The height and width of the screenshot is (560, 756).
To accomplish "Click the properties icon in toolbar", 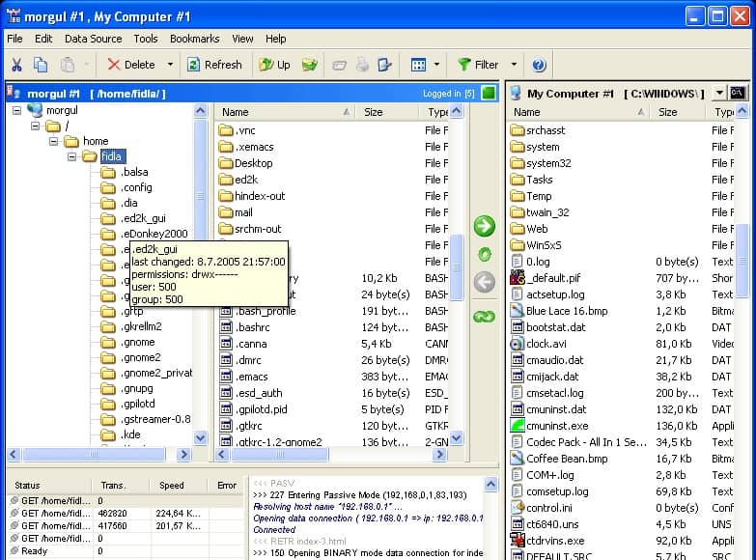I will pyautogui.click(x=363, y=65).
